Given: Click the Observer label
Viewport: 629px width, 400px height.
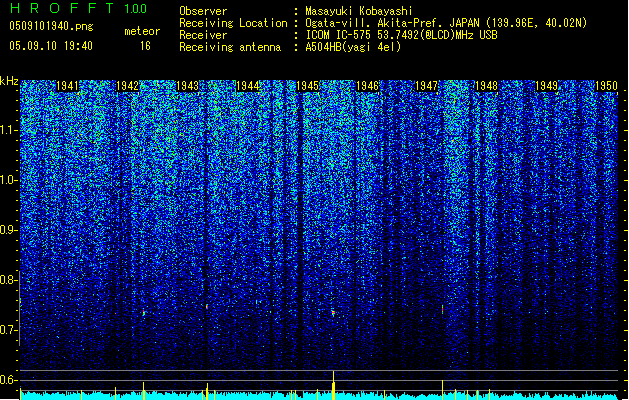Looking at the screenshot, I should [203, 11].
